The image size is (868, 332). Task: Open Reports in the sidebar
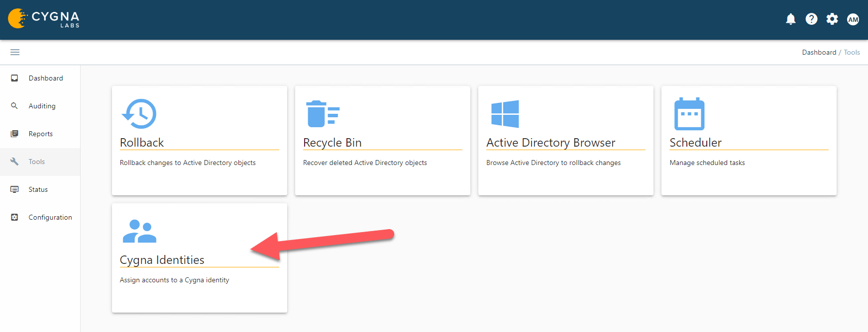pos(41,134)
